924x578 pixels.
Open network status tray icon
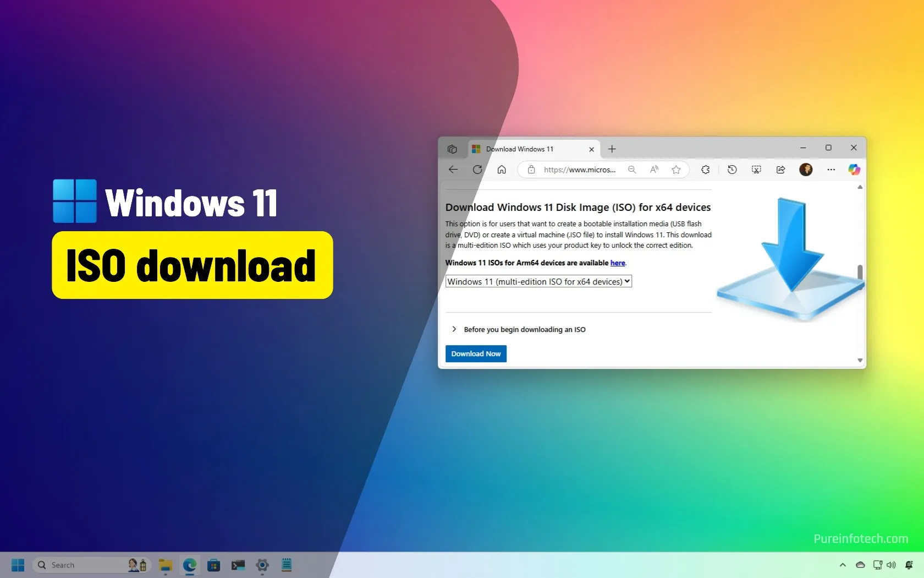pos(878,565)
